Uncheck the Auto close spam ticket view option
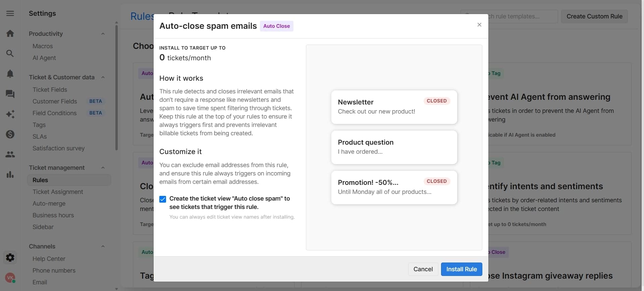 (163, 199)
